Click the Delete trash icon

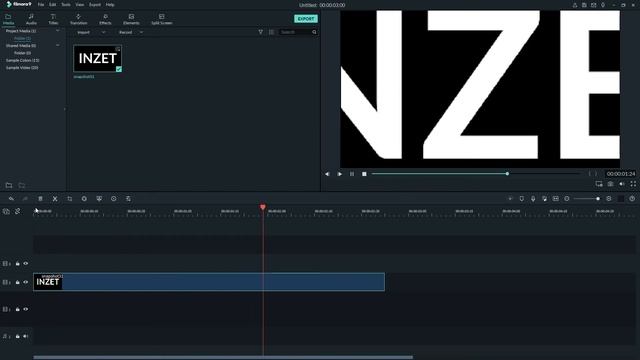[x=40, y=199]
